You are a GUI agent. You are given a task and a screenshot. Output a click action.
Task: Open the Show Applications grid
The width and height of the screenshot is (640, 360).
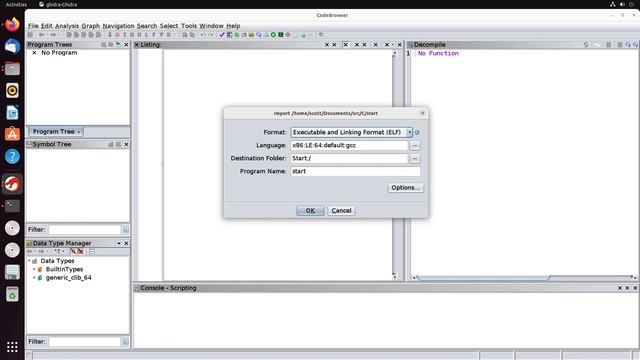tap(12, 347)
